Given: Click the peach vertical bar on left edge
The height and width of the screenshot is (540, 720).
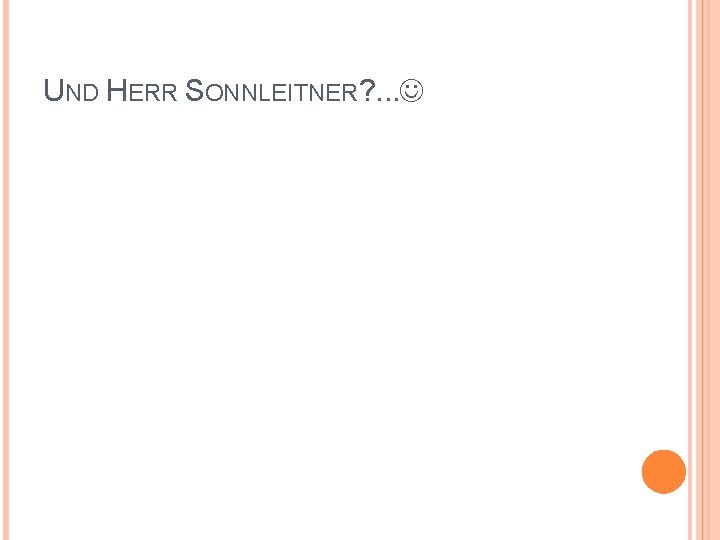Looking at the screenshot, I should (4, 270).
